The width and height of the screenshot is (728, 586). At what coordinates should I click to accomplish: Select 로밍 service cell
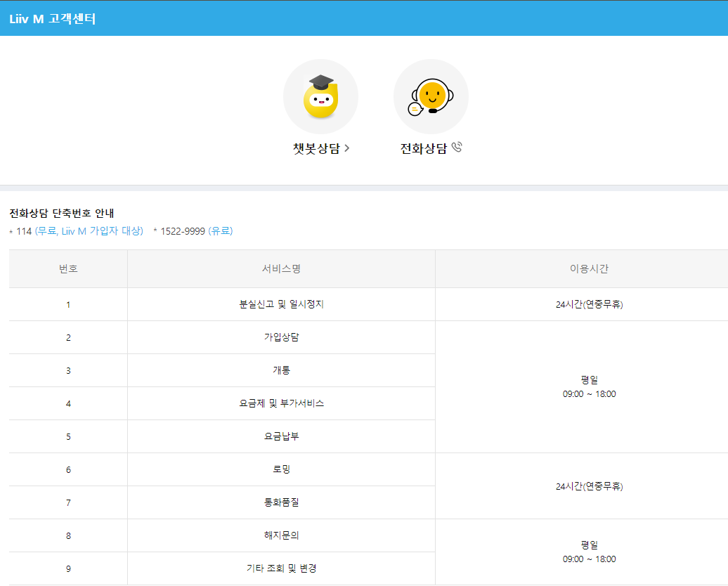point(281,469)
